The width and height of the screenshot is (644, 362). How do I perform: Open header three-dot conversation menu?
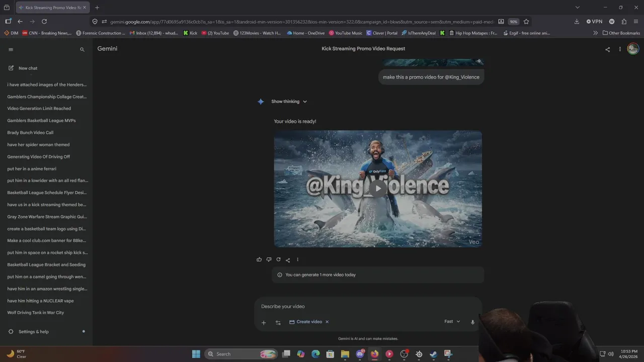620,49
